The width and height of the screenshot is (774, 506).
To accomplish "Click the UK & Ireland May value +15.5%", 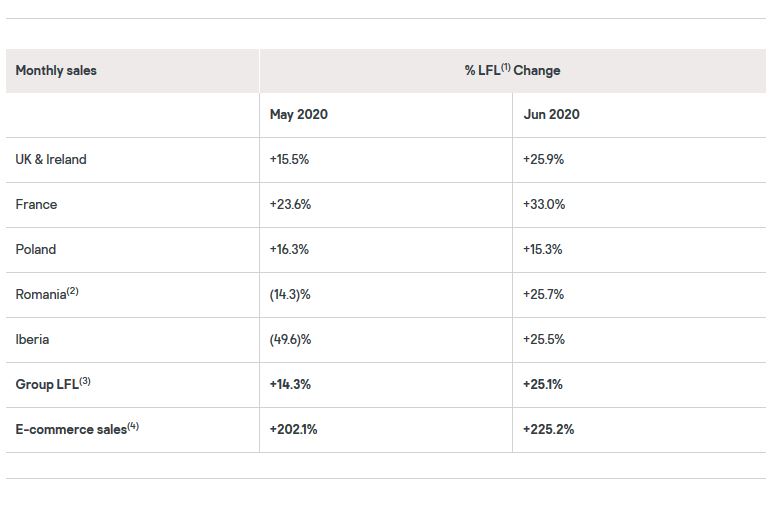I will click(290, 160).
